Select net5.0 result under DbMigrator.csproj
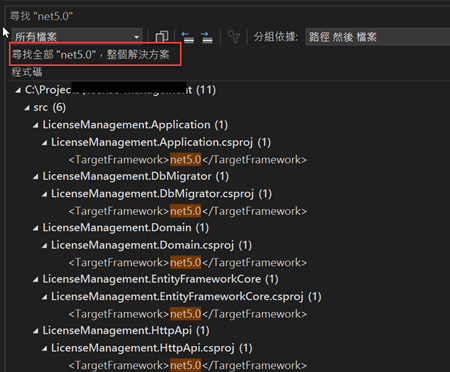The width and height of the screenshot is (450, 372). click(x=187, y=211)
